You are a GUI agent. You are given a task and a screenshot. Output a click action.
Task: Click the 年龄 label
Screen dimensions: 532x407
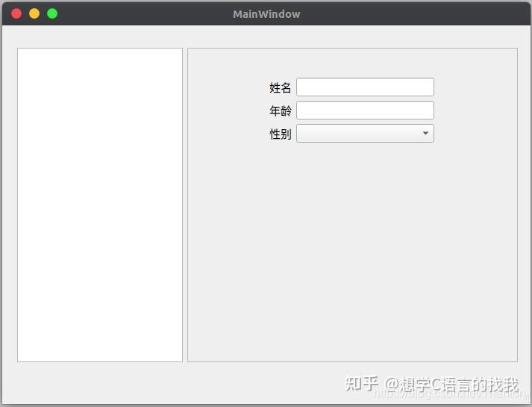point(280,111)
